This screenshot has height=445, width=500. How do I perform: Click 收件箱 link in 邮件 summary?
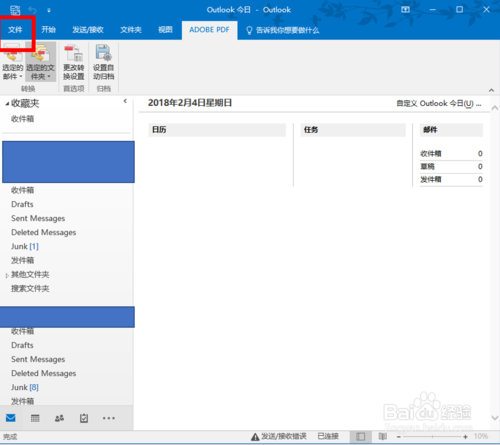click(431, 153)
